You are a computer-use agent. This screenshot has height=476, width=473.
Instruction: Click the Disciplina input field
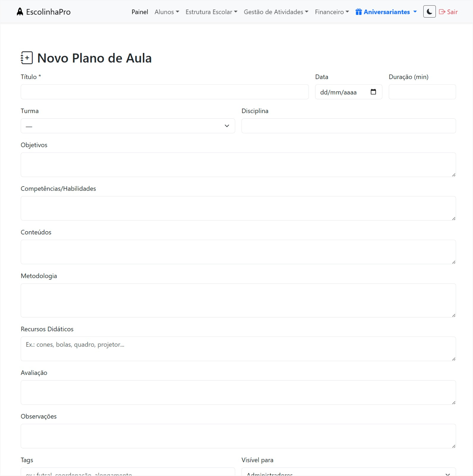point(348,126)
